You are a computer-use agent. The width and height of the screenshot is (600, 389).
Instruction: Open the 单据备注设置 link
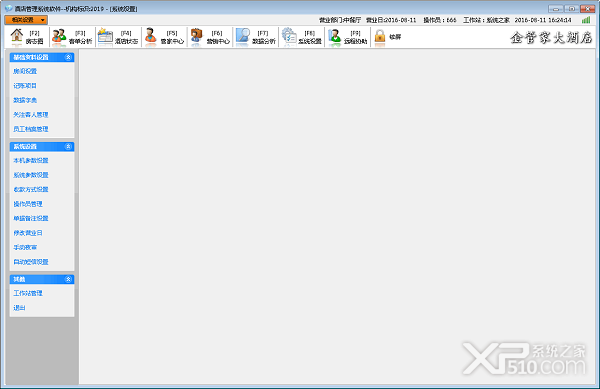click(31, 218)
